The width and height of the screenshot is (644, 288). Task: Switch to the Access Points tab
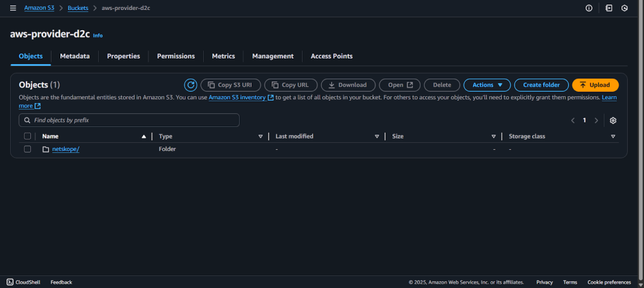(331, 57)
